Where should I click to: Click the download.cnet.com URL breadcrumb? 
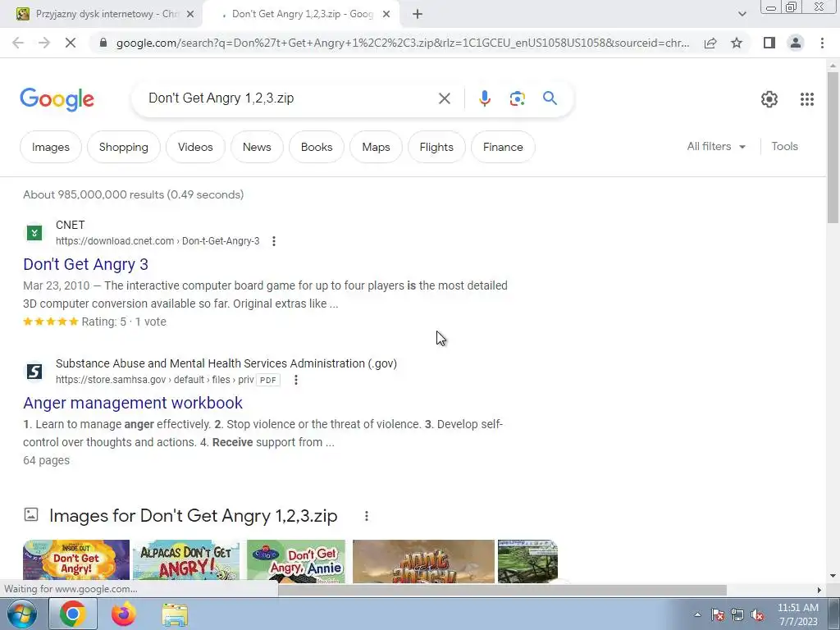[x=157, y=241]
